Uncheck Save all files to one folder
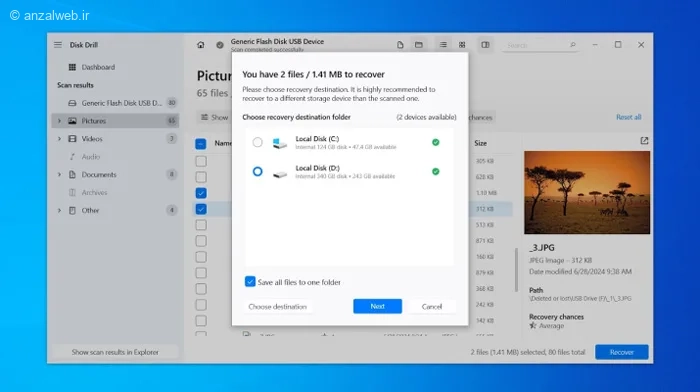This screenshot has width=700, height=392. coord(250,282)
